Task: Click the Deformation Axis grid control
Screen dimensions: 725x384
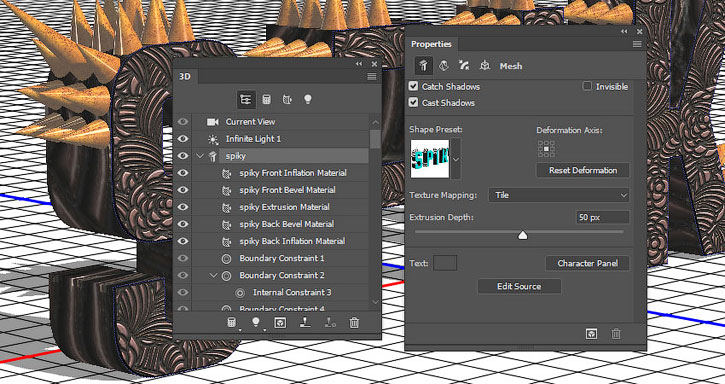Action: [x=546, y=149]
